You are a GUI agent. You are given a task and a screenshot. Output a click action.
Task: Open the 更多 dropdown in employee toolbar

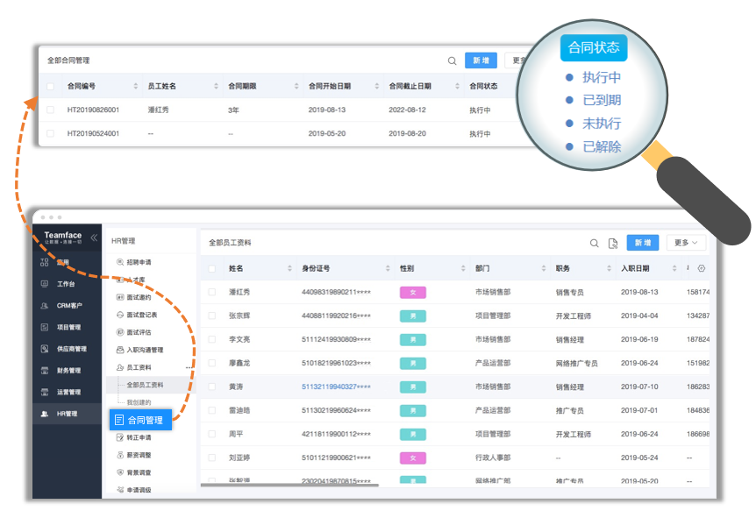[685, 243]
